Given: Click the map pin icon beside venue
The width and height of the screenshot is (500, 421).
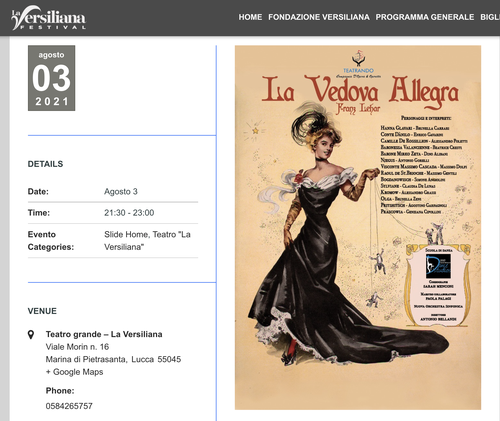Looking at the screenshot, I should click(31, 334).
